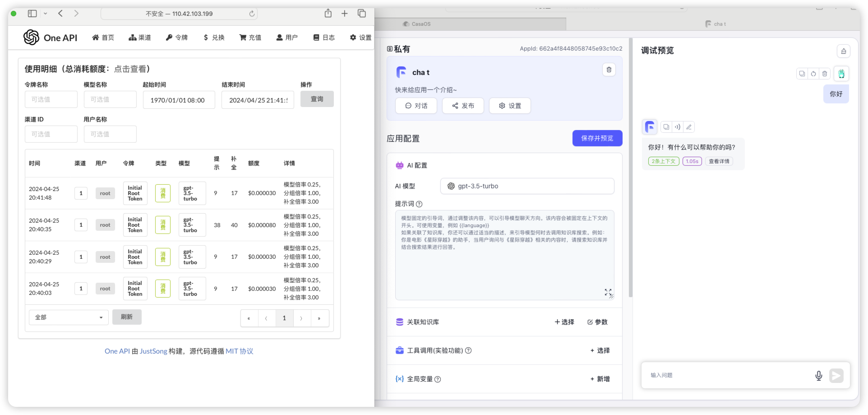Go to first page of logs

[249, 318]
